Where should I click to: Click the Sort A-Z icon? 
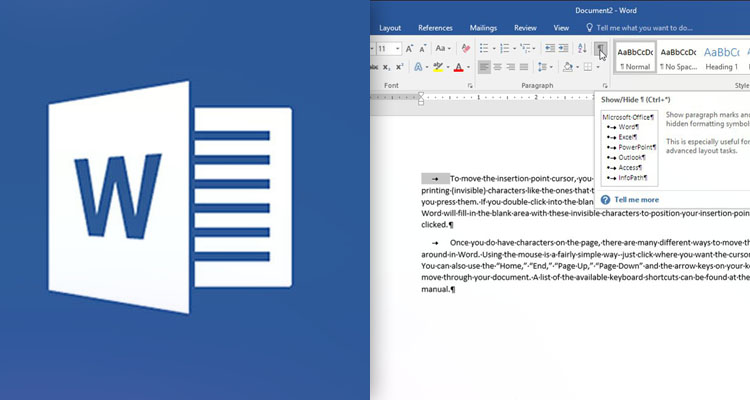[582, 48]
